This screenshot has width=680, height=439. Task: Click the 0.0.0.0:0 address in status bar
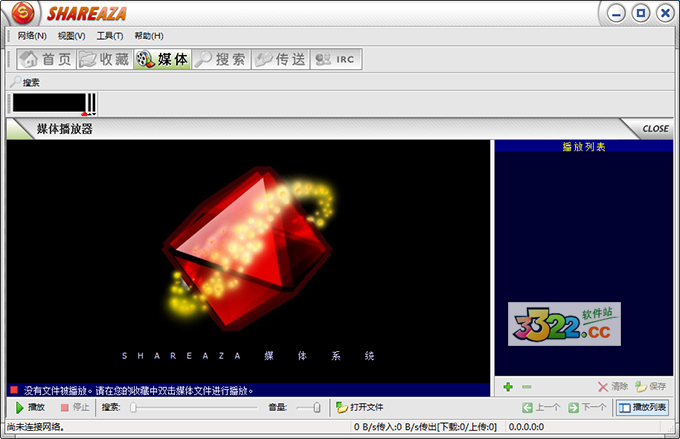point(526,427)
